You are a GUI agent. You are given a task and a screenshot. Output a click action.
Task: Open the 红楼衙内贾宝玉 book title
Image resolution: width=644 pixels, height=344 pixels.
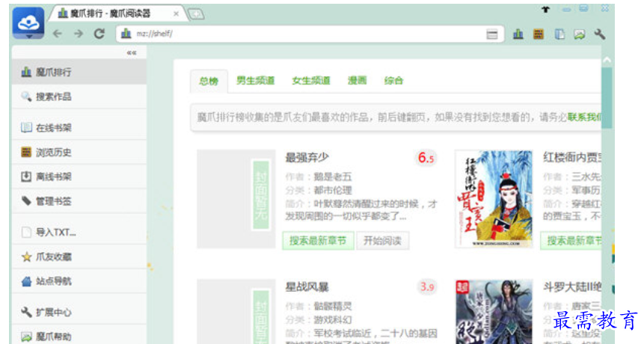pos(572,157)
